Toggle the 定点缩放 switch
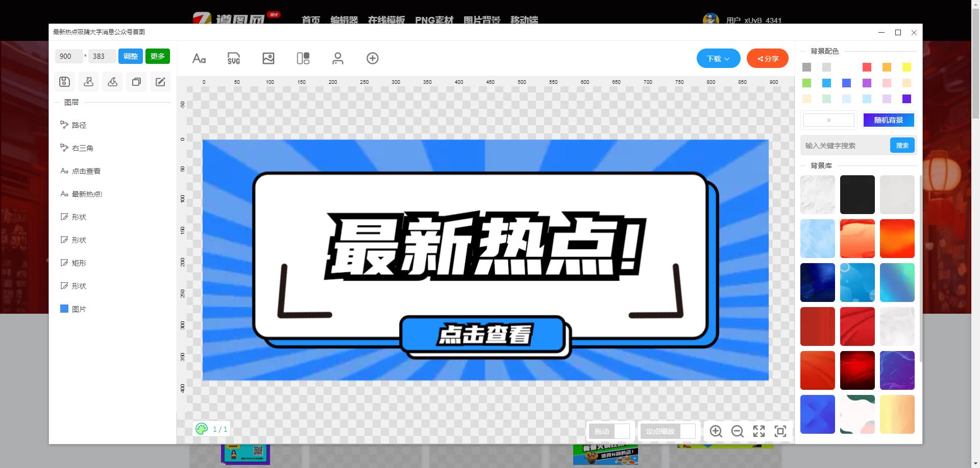Screen dimensions: 980x468 pos(668,431)
